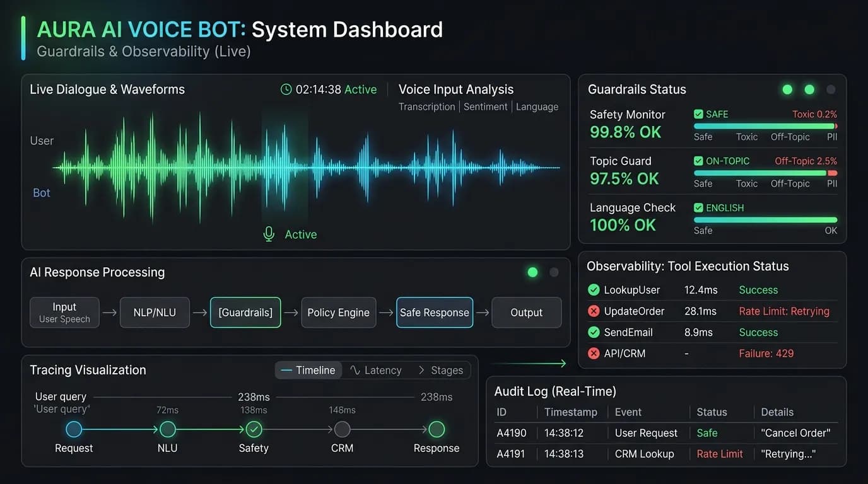Click the Safety Monitor progress bar

coord(765,127)
